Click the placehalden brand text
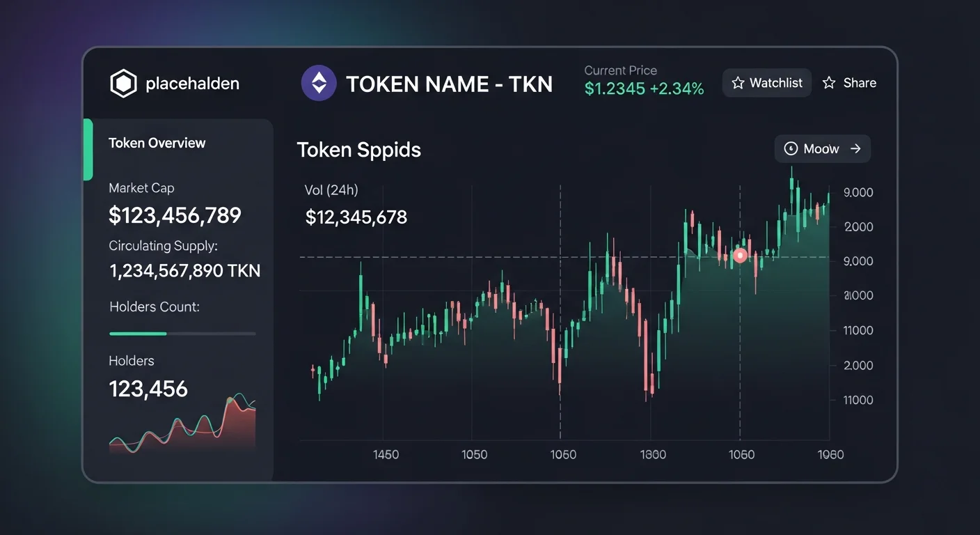The width and height of the screenshot is (980, 535). [192, 84]
